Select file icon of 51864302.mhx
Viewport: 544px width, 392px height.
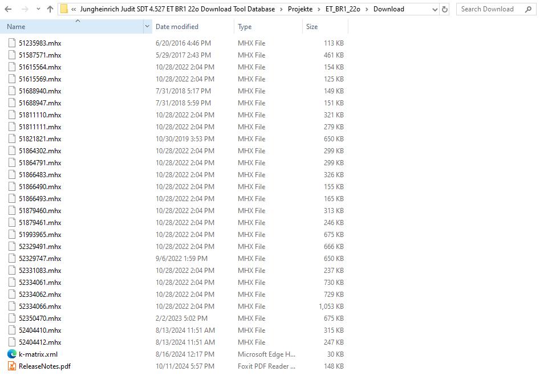point(12,150)
